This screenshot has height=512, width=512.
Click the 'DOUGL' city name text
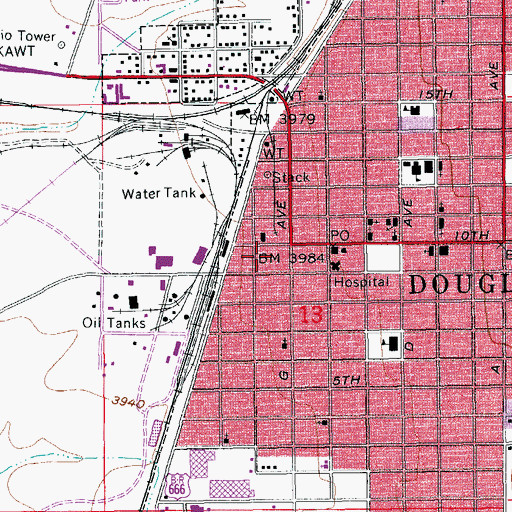(x=460, y=285)
